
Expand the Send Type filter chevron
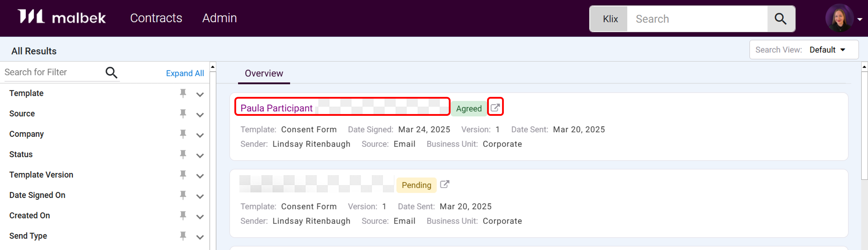click(x=200, y=237)
